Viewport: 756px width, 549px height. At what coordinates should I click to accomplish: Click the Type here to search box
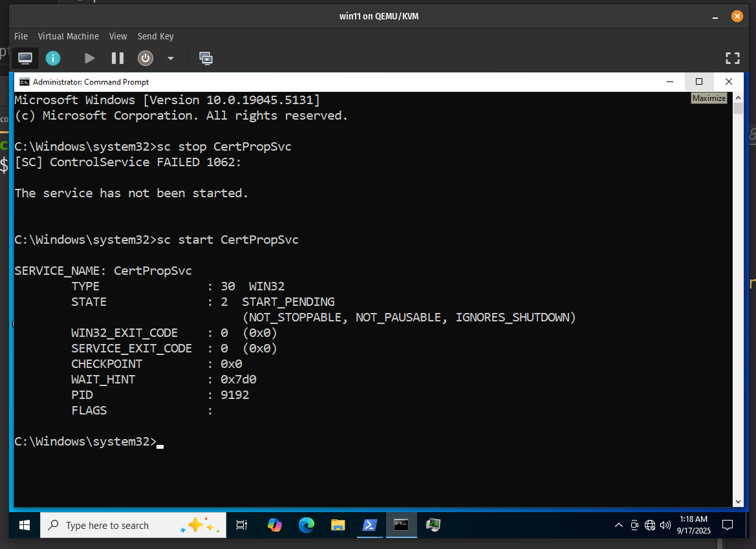tap(133, 525)
